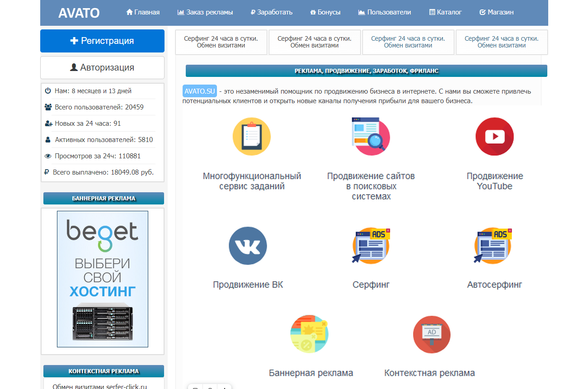Viewport: 588px width, 389px height.
Task: Click the БАННЕРНАЯ РЕКЛАМА sidebar header
Action: coord(103,198)
